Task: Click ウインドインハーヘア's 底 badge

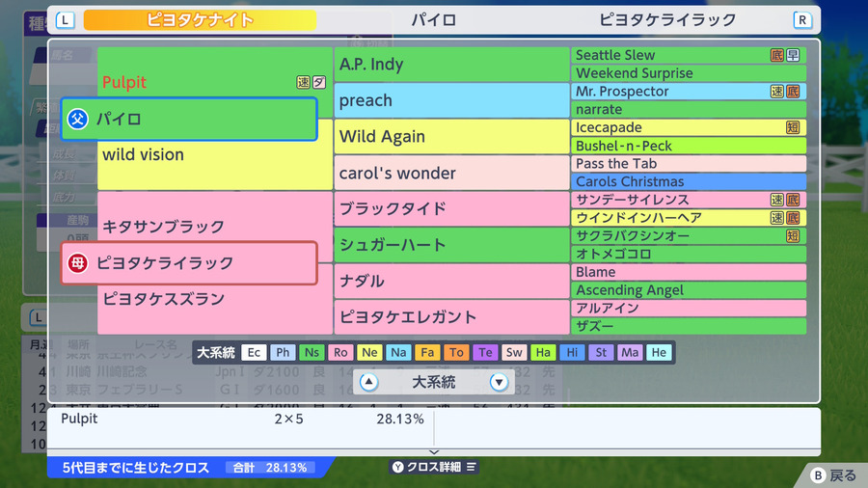Action: tap(793, 217)
